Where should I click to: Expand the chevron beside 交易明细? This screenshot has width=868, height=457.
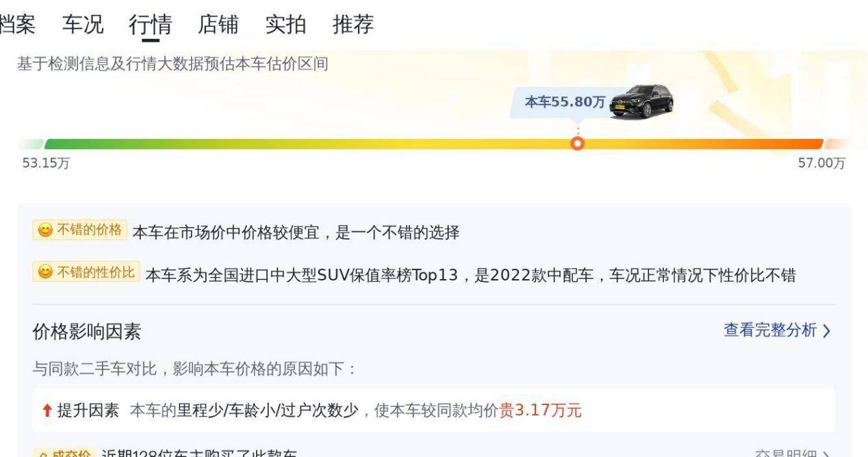827,454
